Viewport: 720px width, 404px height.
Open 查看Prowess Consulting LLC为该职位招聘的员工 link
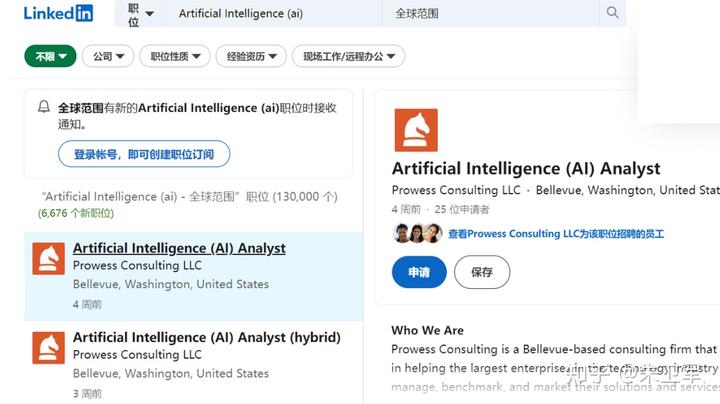556,234
